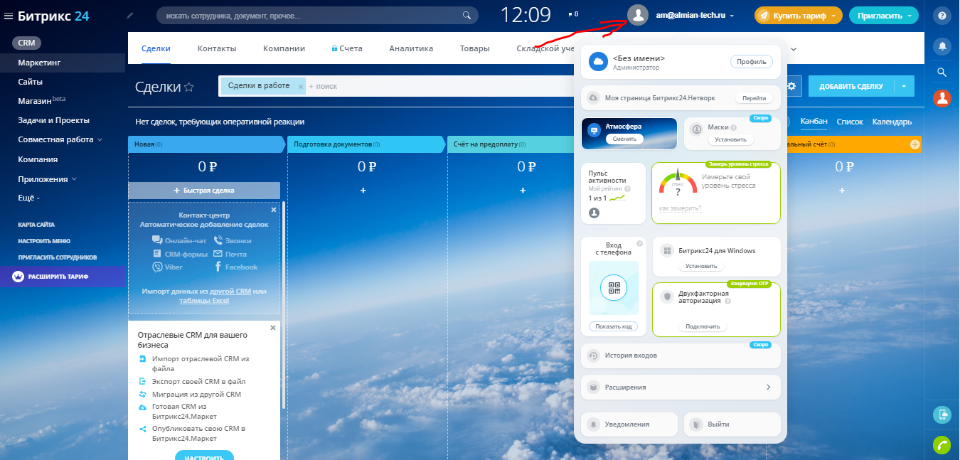Focus the top global search field
960x460 pixels.
pyautogui.click(x=317, y=15)
